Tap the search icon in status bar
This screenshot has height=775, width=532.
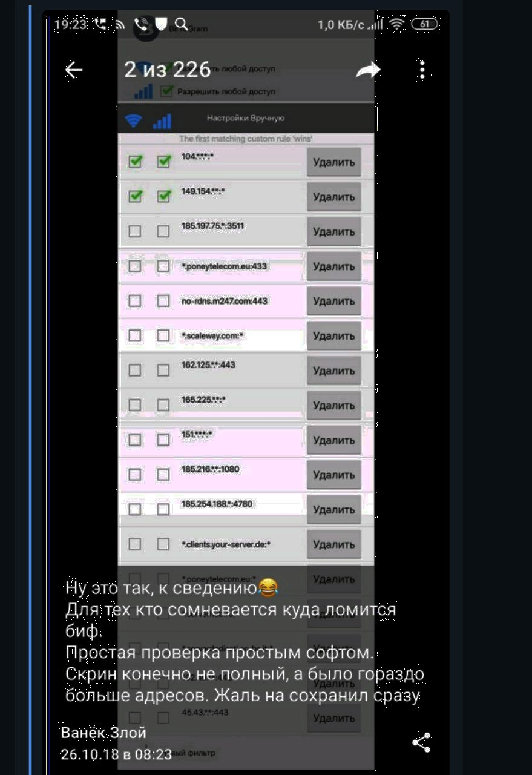pos(180,25)
